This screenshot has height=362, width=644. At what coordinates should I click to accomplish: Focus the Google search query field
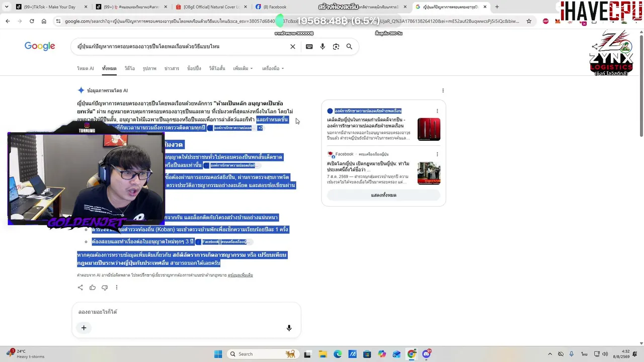click(x=181, y=47)
